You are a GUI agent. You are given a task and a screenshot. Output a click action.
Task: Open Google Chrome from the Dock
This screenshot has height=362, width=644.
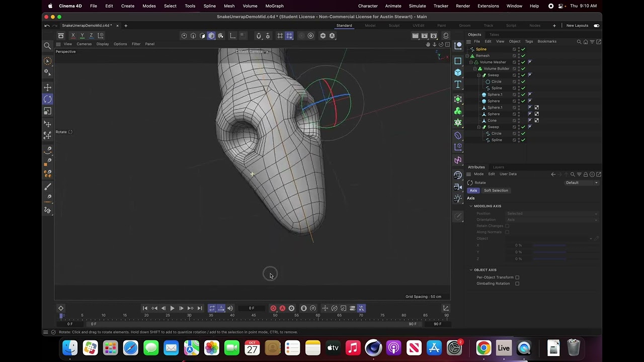484,348
